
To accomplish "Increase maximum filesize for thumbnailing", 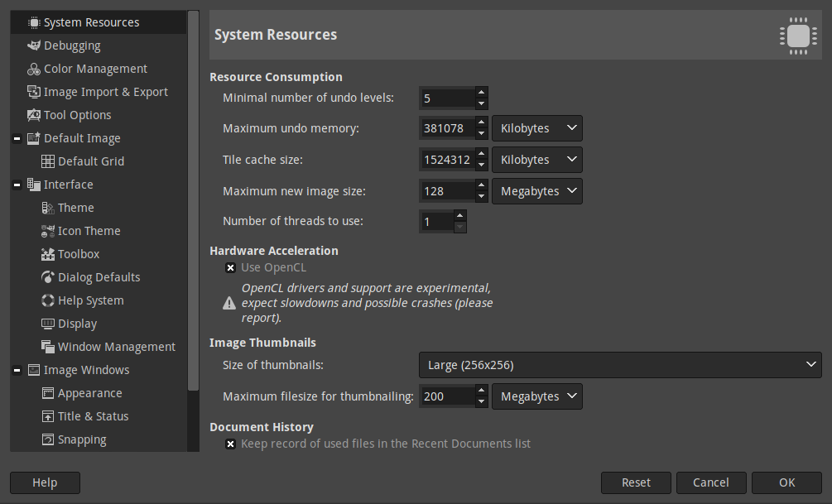I will (x=481, y=391).
